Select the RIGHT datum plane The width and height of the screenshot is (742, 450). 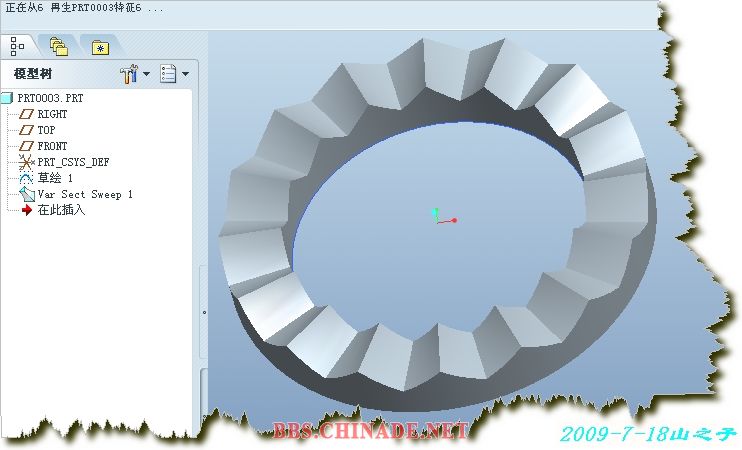(x=52, y=114)
